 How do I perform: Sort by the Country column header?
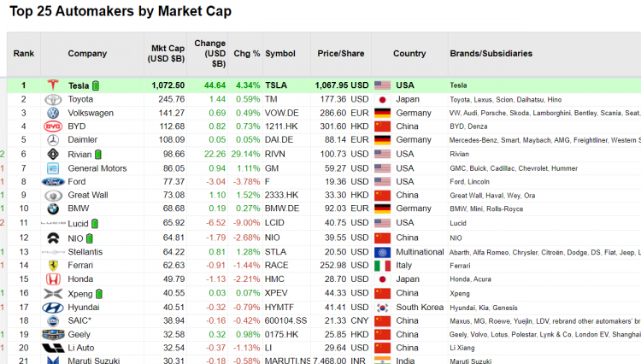409,54
